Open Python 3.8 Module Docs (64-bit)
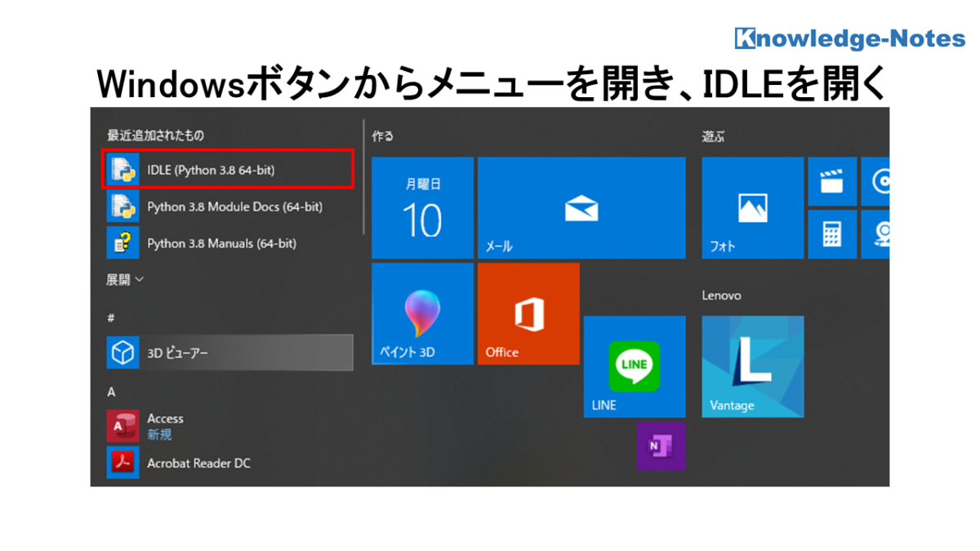The width and height of the screenshot is (980, 551). (229, 207)
